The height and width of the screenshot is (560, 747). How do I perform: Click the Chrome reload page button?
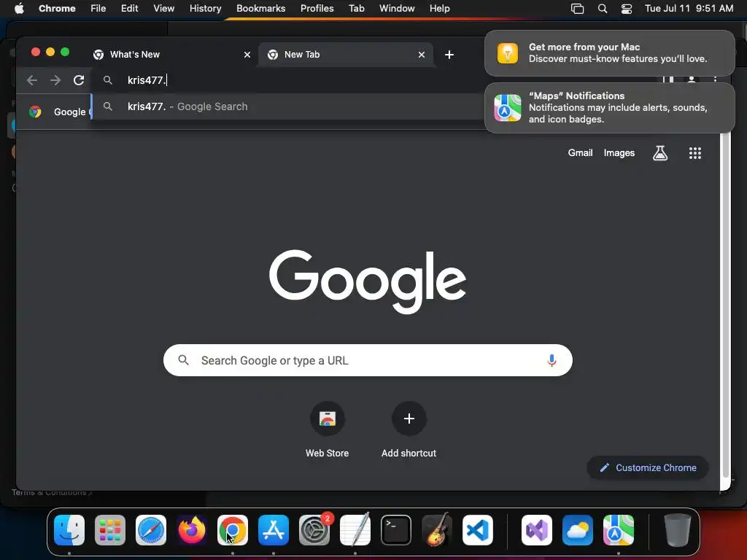point(79,80)
